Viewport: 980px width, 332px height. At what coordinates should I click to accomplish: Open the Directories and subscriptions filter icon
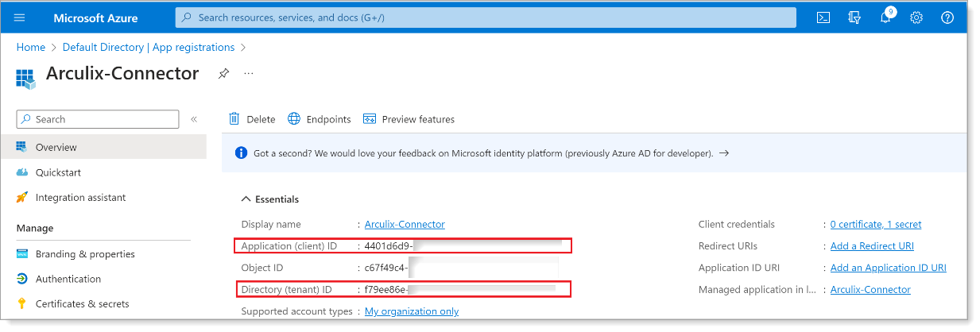(854, 17)
